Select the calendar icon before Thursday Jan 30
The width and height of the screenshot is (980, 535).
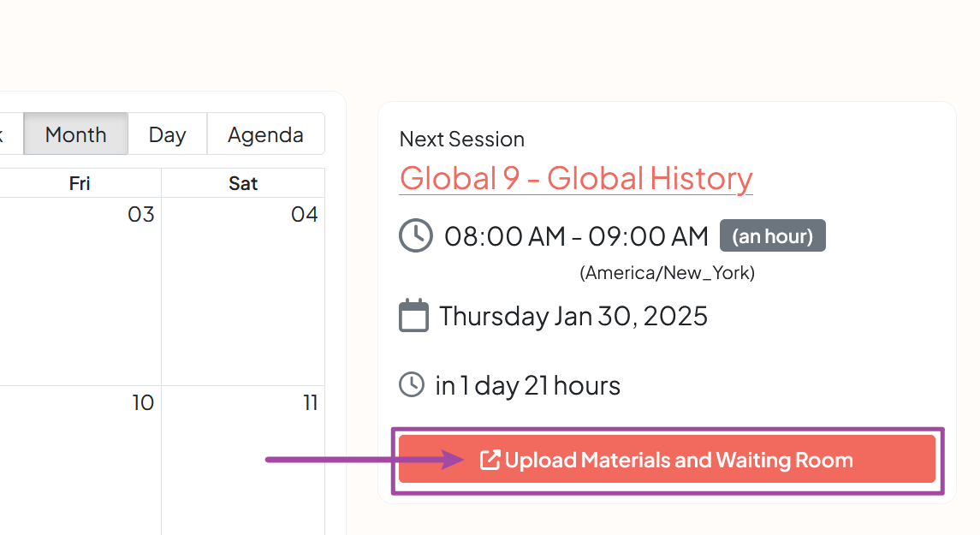click(414, 315)
